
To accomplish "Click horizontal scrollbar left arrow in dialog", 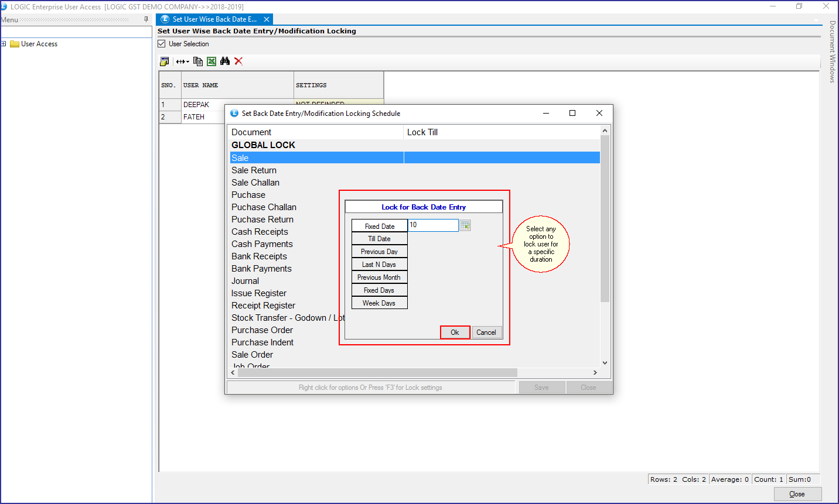I will point(233,373).
